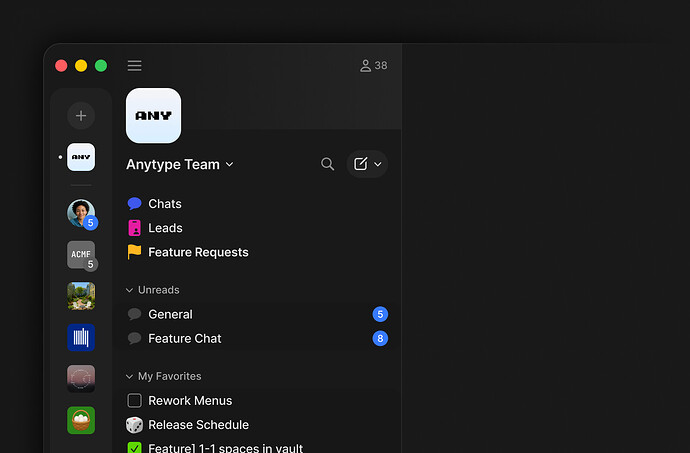This screenshot has width=690, height=453.
Task: Click the Unreads section label
Action: click(158, 290)
